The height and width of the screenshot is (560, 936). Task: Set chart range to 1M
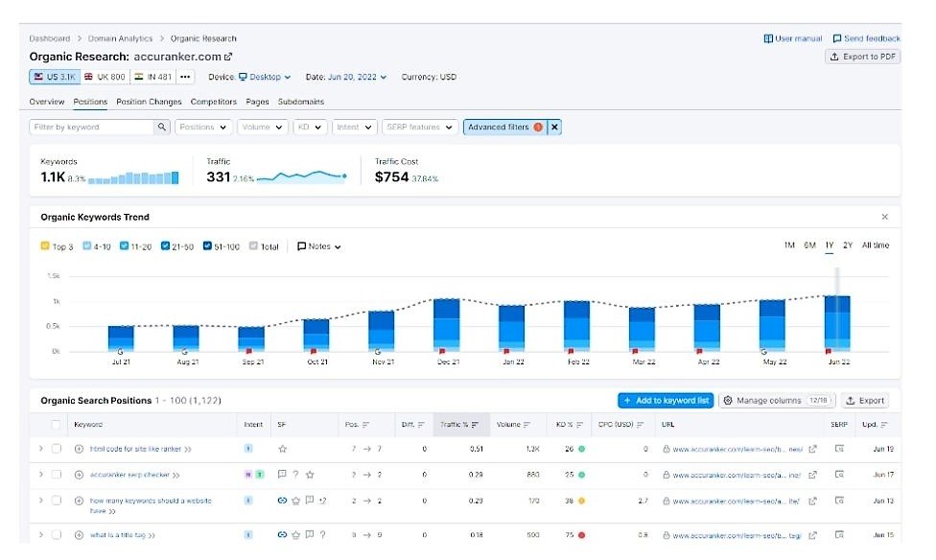click(x=789, y=245)
